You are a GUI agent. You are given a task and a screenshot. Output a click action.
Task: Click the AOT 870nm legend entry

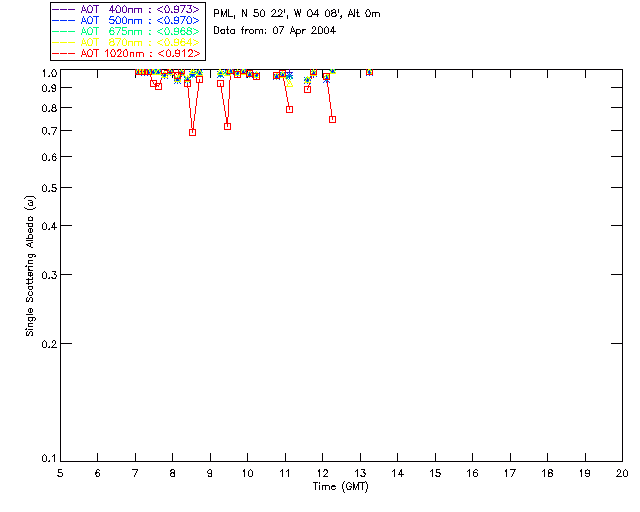tap(126, 42)
